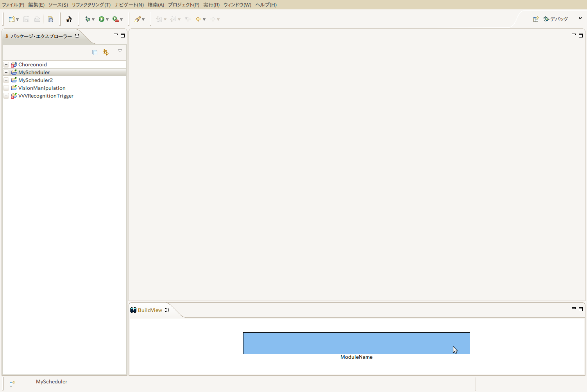
Task: Click the blue ModuleName block
Action: click(x=356, y=343)
